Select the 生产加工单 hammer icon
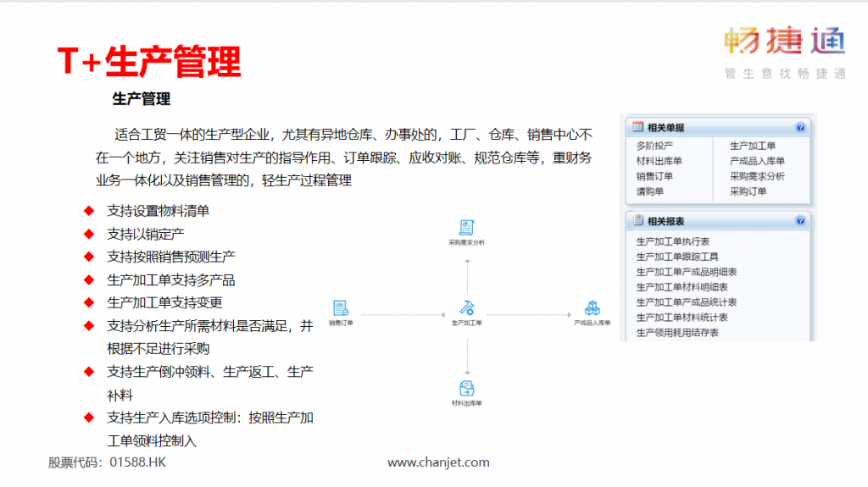 [466, 307]
